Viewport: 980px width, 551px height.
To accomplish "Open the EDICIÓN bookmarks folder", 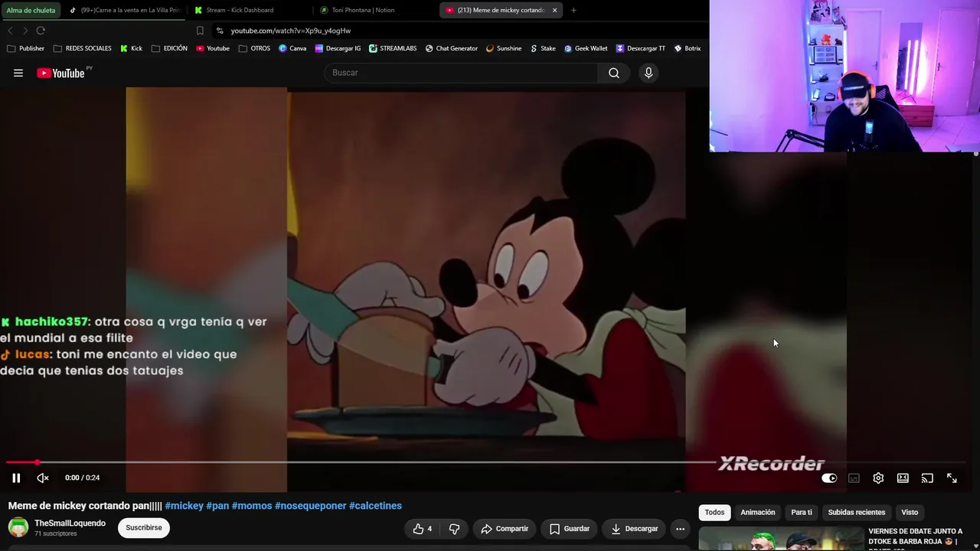I will pos(169,48).
